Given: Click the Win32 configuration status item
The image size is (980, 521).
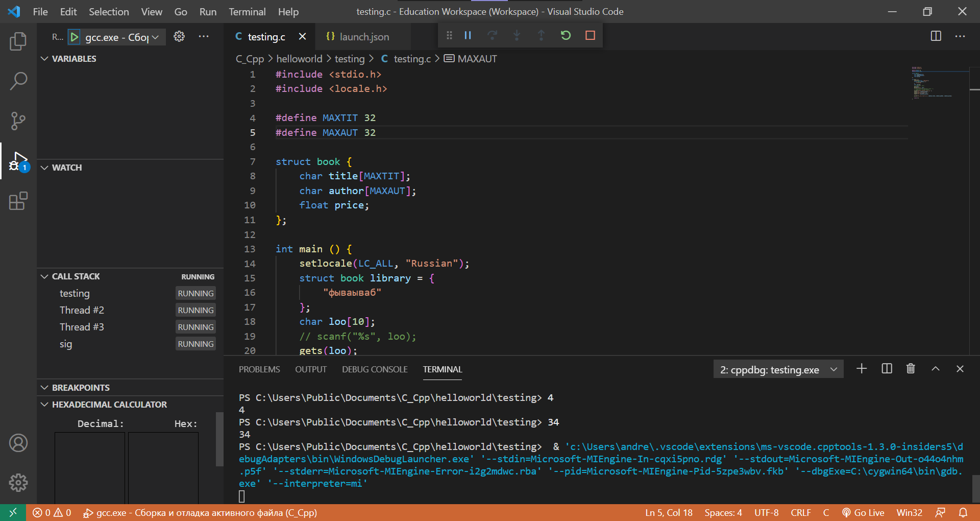Looking at the screenshot, I should coord(910,512).
